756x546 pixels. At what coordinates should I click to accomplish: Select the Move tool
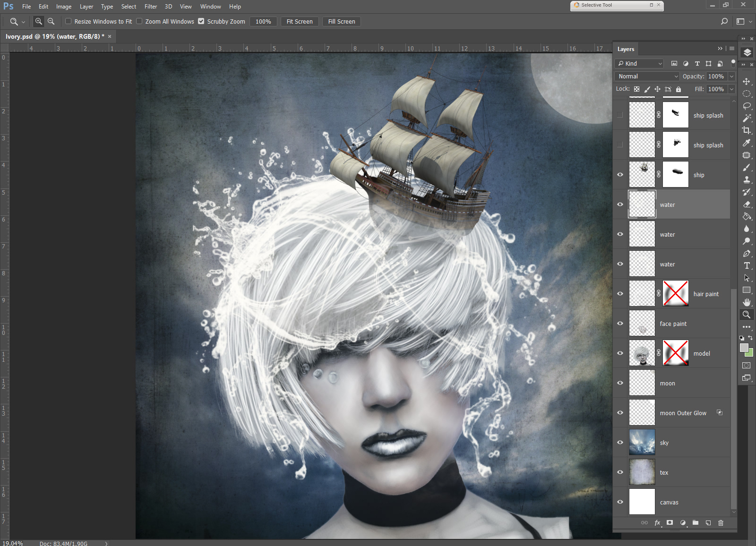tap(747, 82)
